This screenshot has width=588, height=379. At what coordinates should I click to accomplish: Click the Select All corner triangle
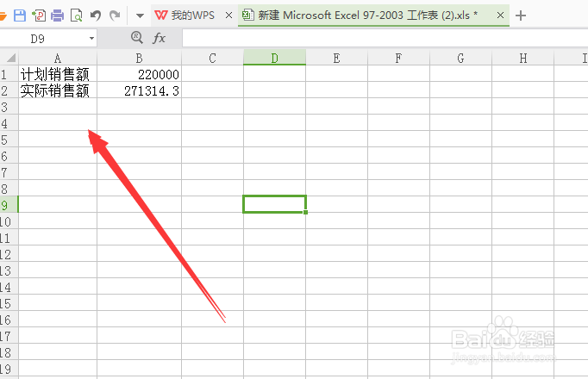[x=9, y=58]
